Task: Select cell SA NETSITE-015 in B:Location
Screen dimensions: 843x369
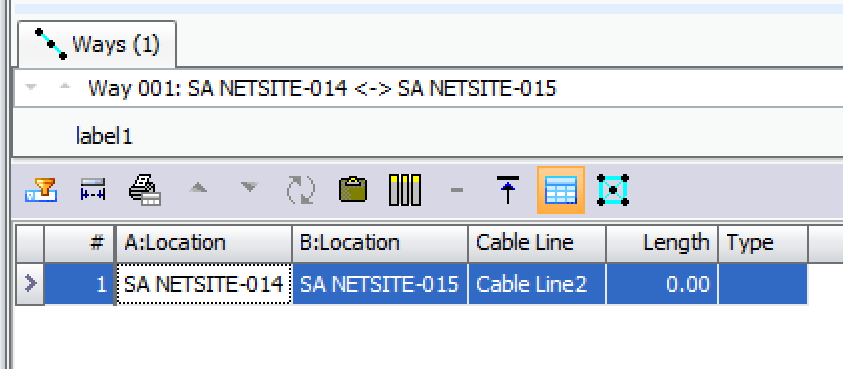Action: 380,284
